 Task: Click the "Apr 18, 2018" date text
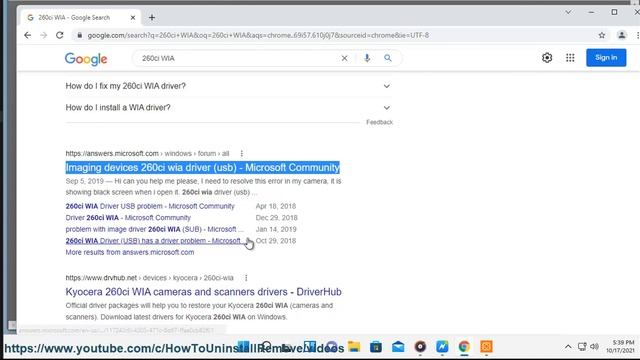pos(276,206)
